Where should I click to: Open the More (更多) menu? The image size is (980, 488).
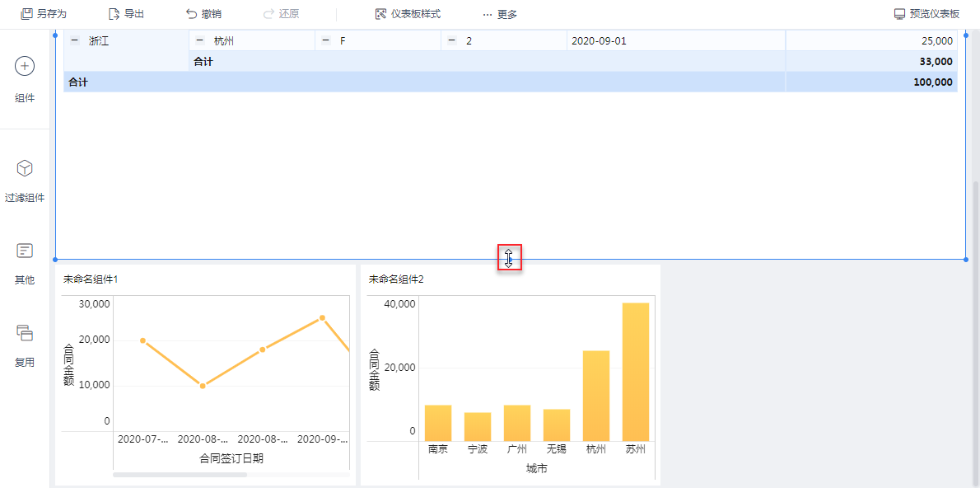tap(500, 14)
